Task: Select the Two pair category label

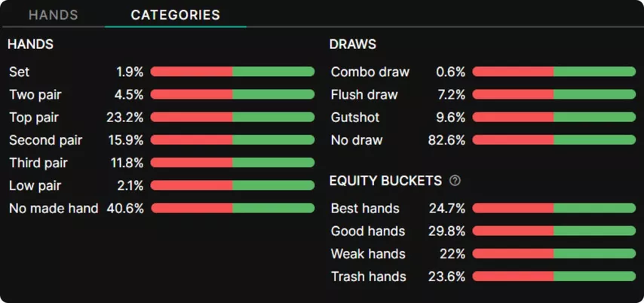Action: (35, 95)
